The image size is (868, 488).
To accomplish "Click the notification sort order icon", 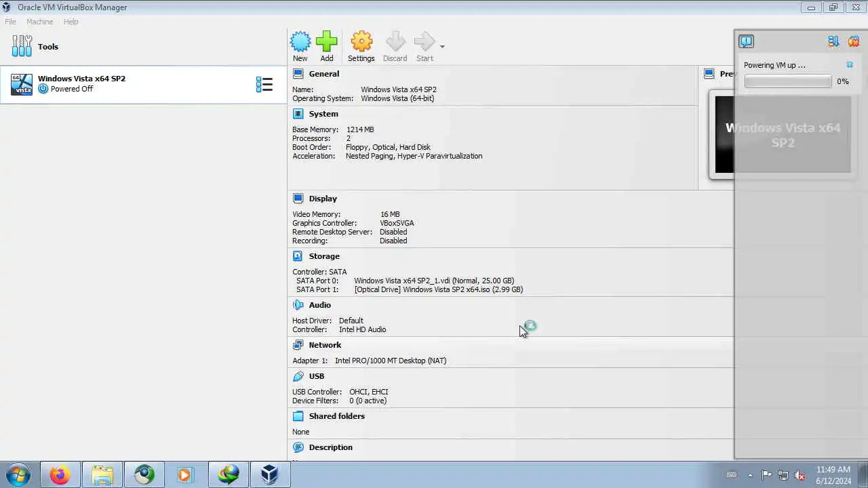I will click(833, 42).
